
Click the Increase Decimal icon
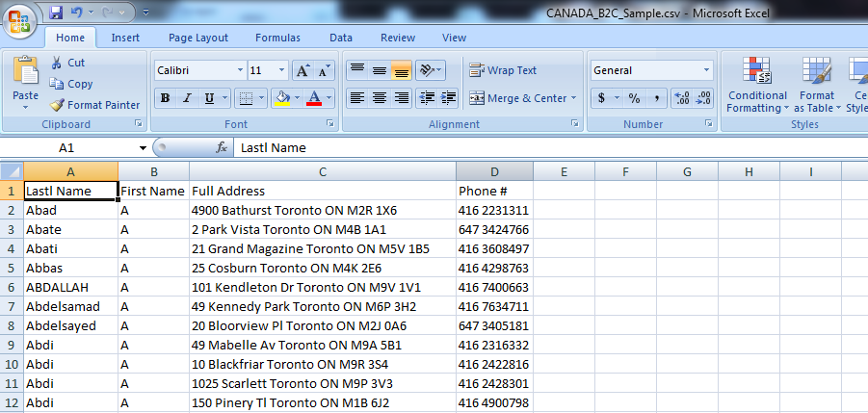point(682,98)
